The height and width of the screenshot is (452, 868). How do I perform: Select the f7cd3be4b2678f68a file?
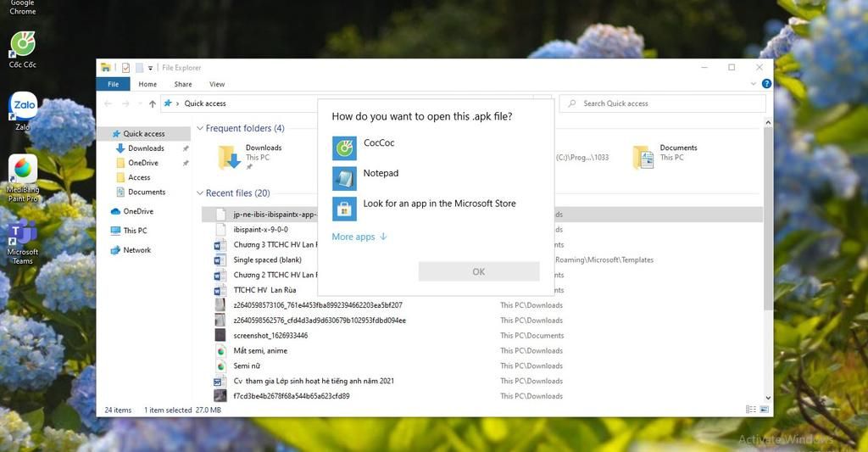click(292, 396)
